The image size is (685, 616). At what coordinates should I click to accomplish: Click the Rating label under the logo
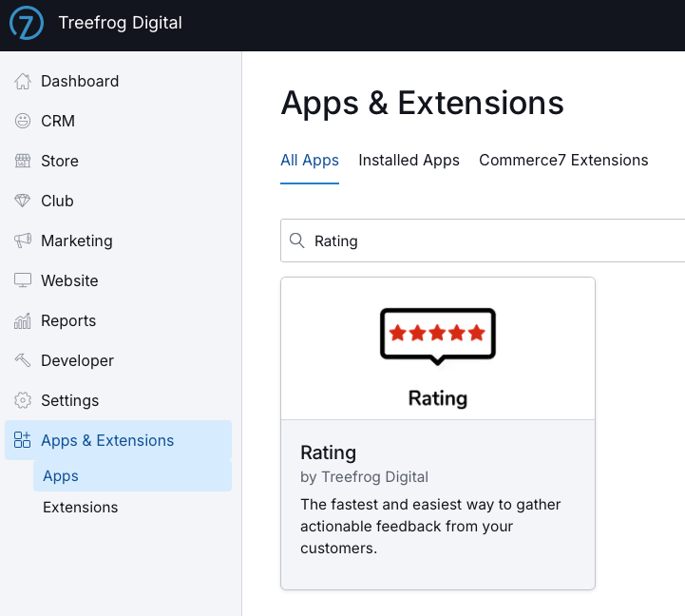438,398
